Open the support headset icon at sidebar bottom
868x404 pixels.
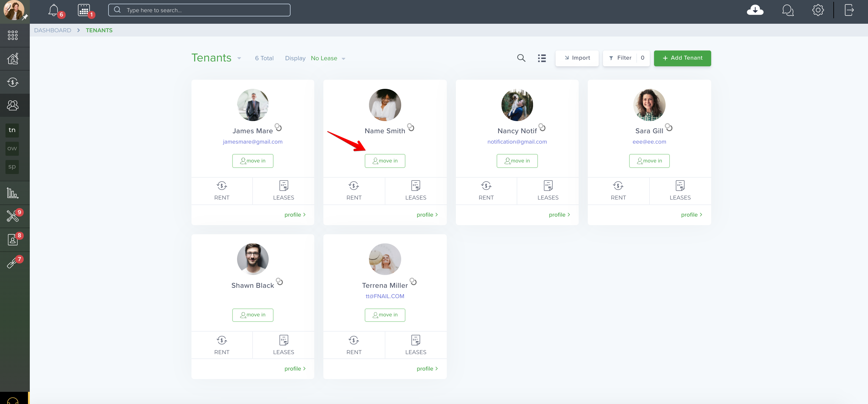pos(12,400)
